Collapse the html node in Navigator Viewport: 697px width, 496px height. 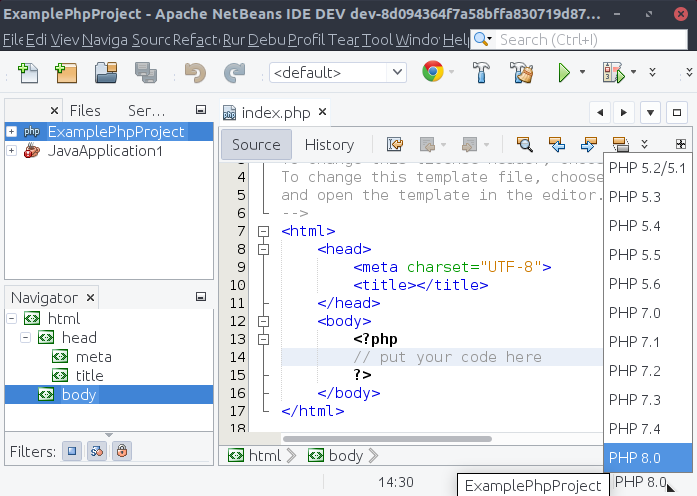tap(12, 318)
